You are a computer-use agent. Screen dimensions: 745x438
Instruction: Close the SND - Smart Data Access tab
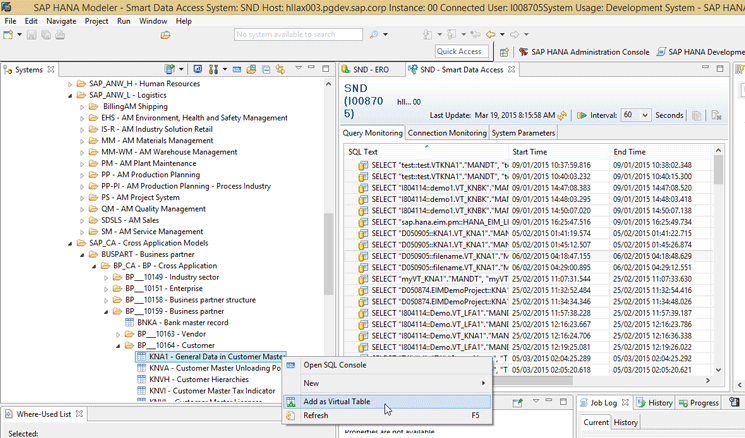512,69
